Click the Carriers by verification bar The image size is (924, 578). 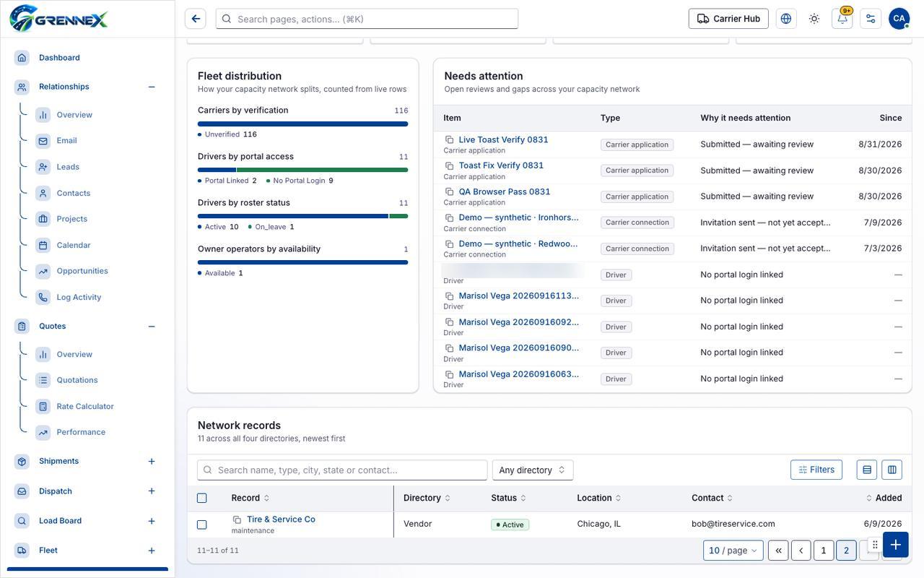(x=302, y=124)
